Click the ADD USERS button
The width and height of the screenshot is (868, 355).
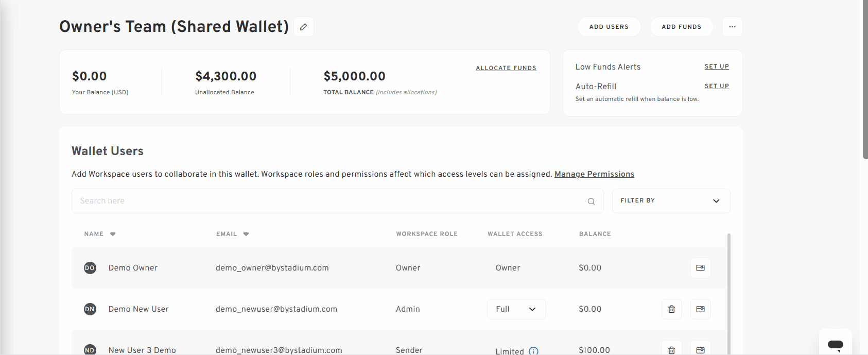point(609,27)
